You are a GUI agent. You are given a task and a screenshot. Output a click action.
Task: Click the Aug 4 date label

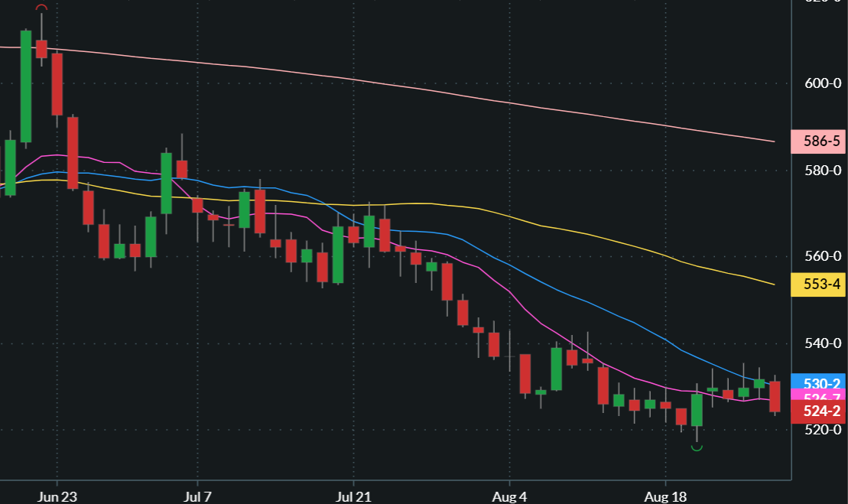[509, 497]
